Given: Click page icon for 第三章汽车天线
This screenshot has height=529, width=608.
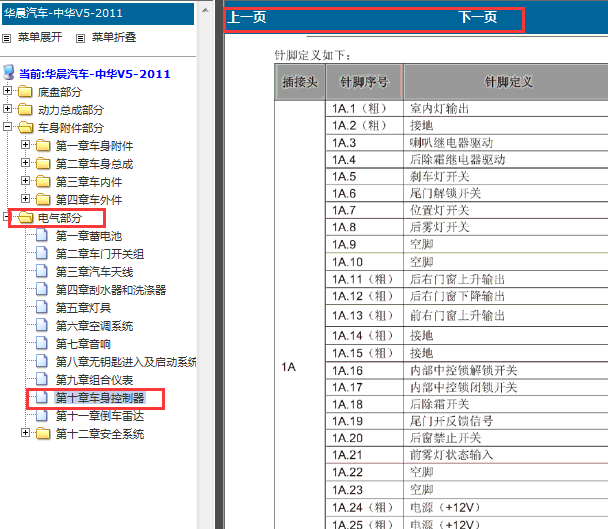Looking at the screenshot, I should pyautogui.click(x=42, y=271).
